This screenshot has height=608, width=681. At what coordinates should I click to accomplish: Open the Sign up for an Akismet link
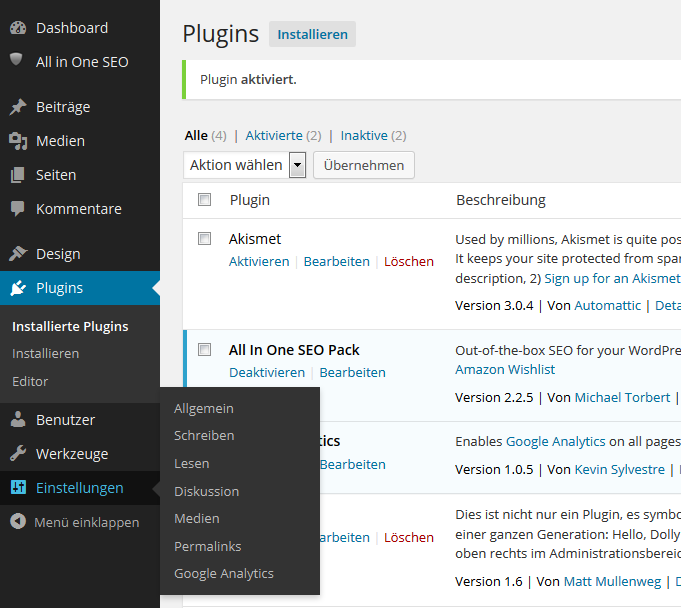612,278
